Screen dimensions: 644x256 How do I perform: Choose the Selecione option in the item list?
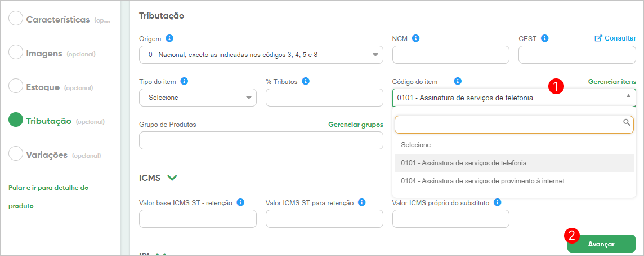click(513, 145)
